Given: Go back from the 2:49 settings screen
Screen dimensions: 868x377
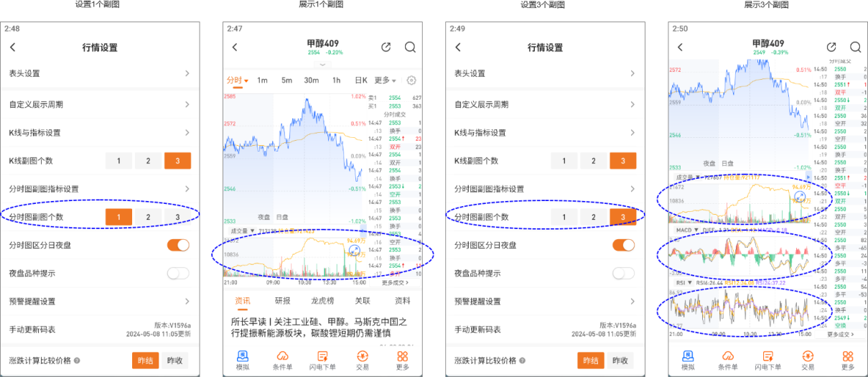Looking at the screenshot, I should 458,47.
